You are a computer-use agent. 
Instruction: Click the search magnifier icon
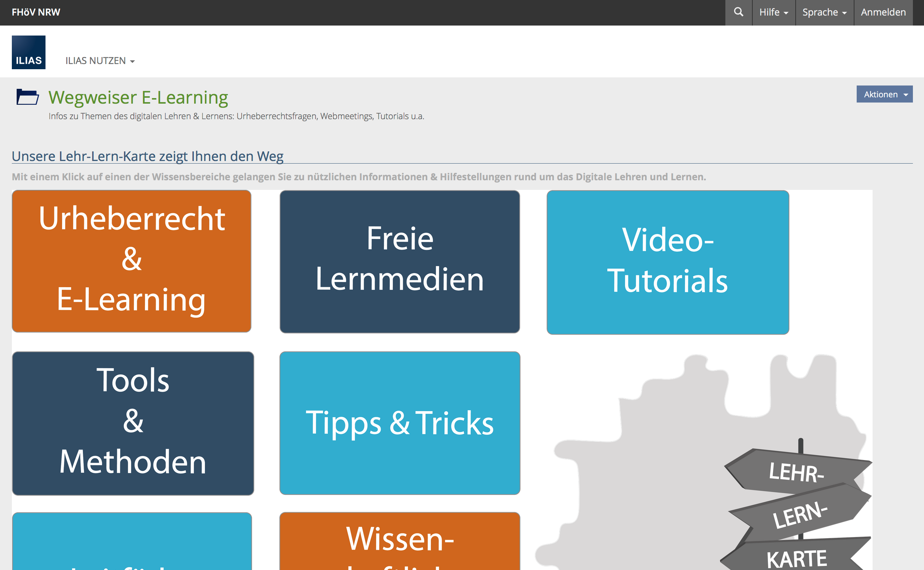[738, 13]
